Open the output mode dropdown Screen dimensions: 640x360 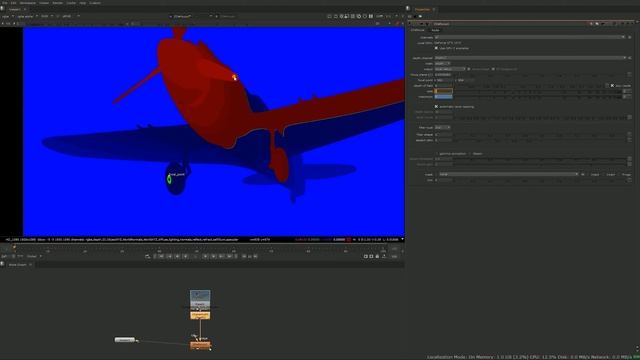[x=450, y=69]
